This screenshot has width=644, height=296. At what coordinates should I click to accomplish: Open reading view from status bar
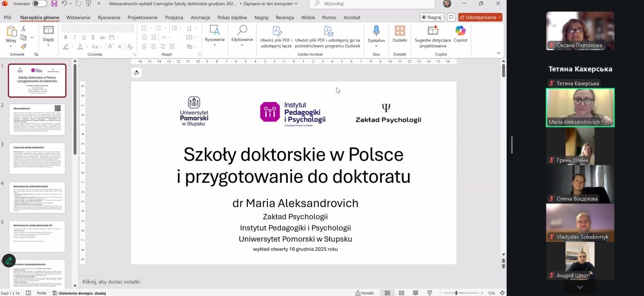[x=415, y=293]
